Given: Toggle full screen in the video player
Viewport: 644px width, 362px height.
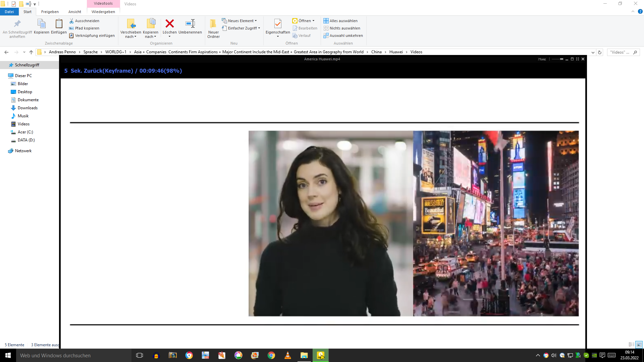Looking at the screenshot, I should (578, 59).
